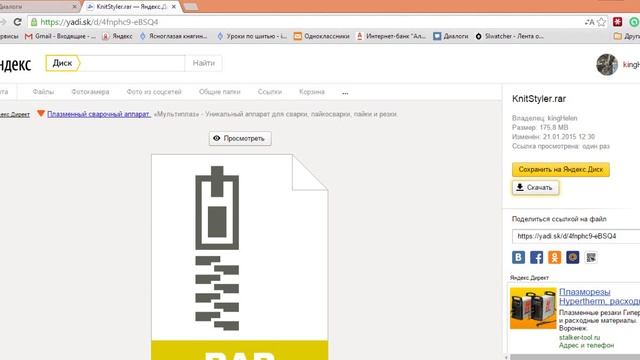Click the Скачать download button
This screenshot has height=360, width=640.
coord(536,187)
